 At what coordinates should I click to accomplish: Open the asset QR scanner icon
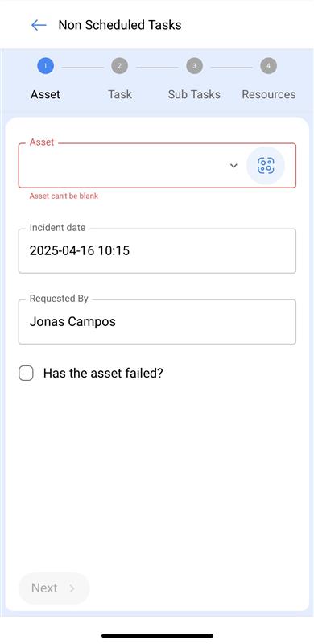(266, 166)
